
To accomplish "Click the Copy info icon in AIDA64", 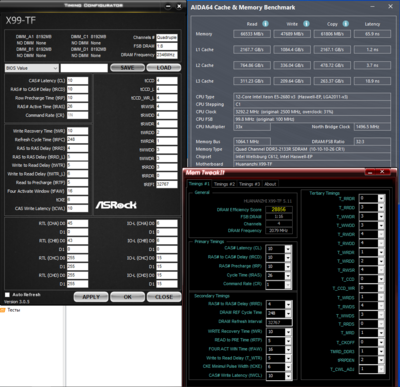I will [346, 24].
